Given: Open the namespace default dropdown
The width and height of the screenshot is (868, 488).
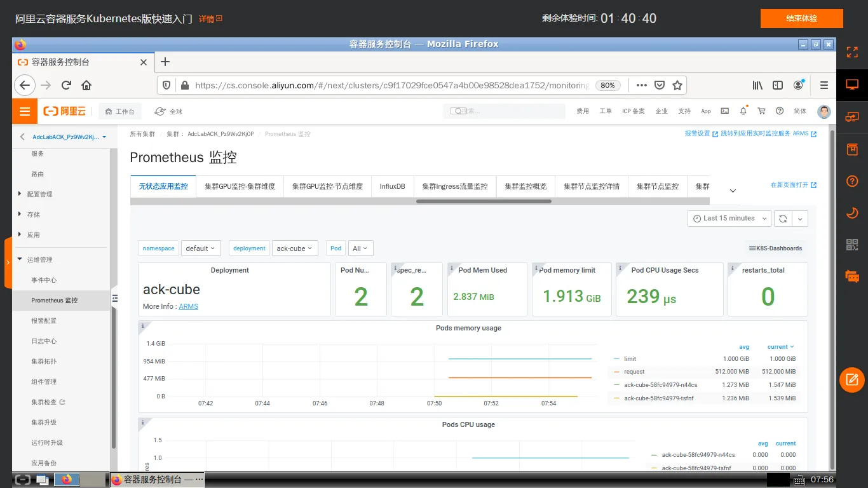Looking at the screenshot, I should pyautogui.click(x=201, y=248).
